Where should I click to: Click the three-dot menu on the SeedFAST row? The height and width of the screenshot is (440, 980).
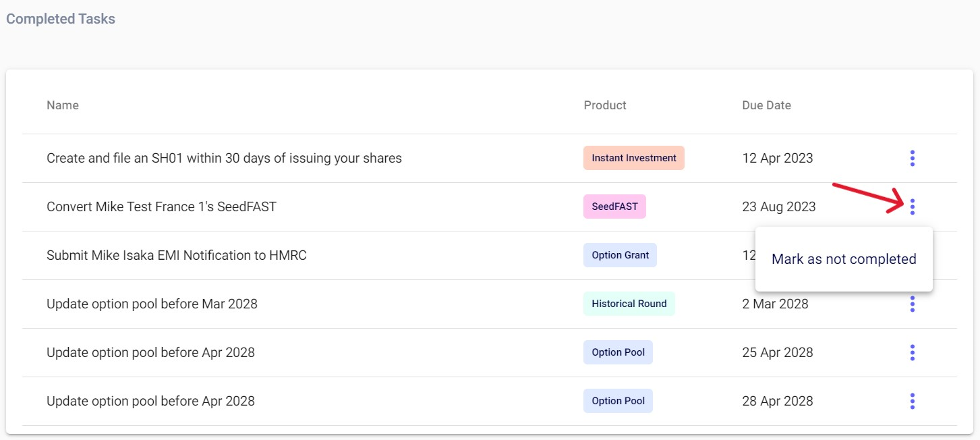click(912, 207)
